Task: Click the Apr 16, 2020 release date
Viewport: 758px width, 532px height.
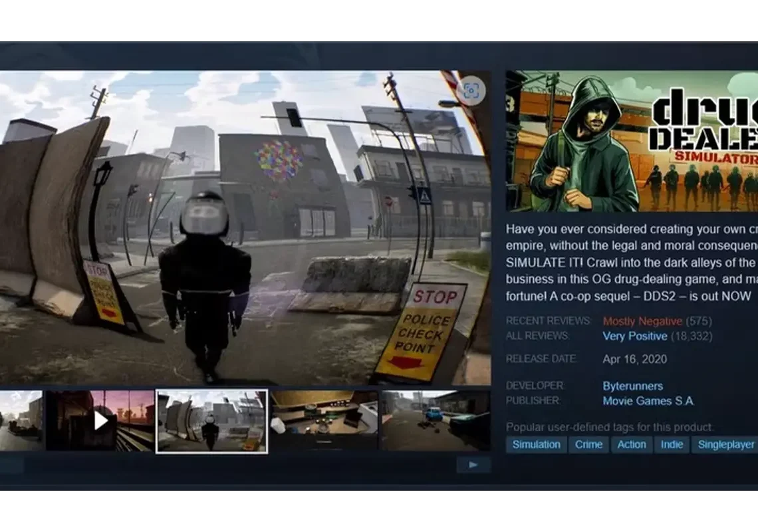Action: point(635,359)
